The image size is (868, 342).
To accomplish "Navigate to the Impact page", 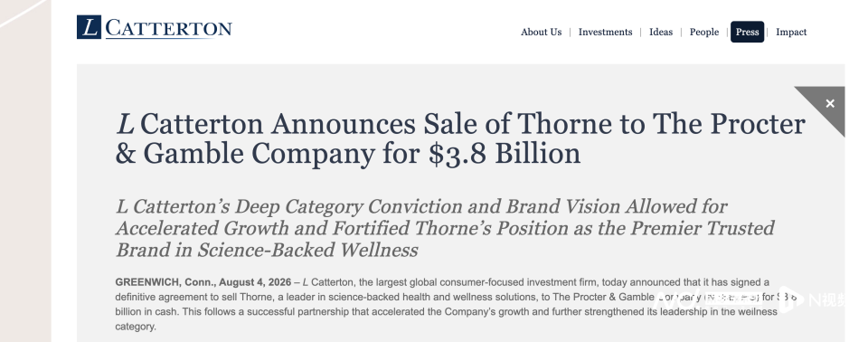I will point(791,33).
